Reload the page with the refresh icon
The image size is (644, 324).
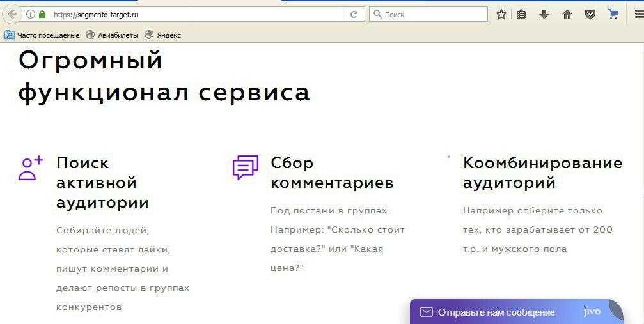tap(354, 14)
